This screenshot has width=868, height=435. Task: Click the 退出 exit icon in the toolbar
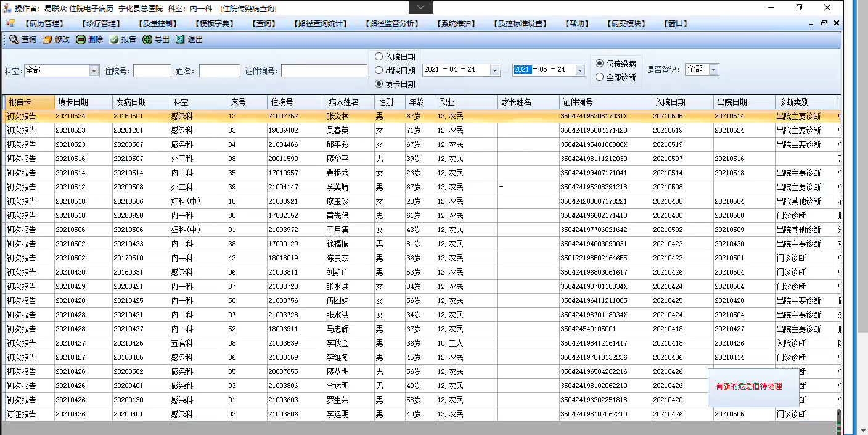tap(180, 39)
